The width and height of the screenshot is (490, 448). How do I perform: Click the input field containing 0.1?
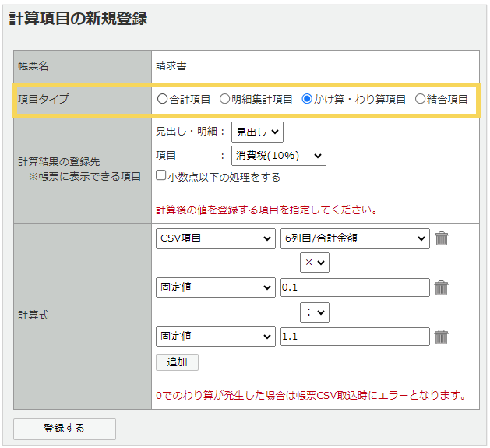tap(354, 287)
